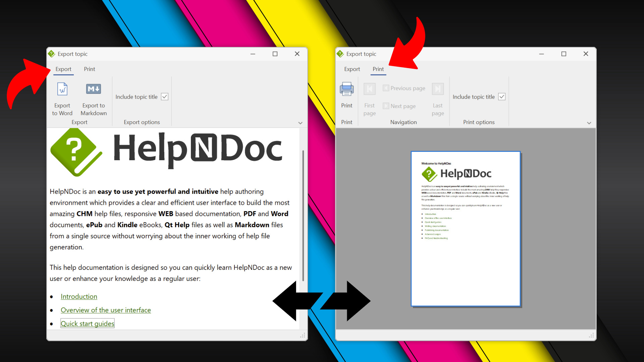
Task: Click the print preview page thumbnail
Action: (466, 229)
